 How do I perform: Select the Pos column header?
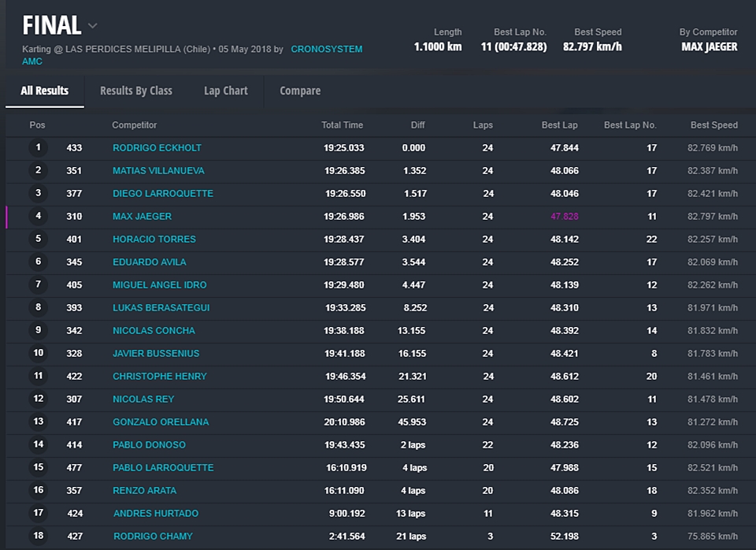click(37, 125)
